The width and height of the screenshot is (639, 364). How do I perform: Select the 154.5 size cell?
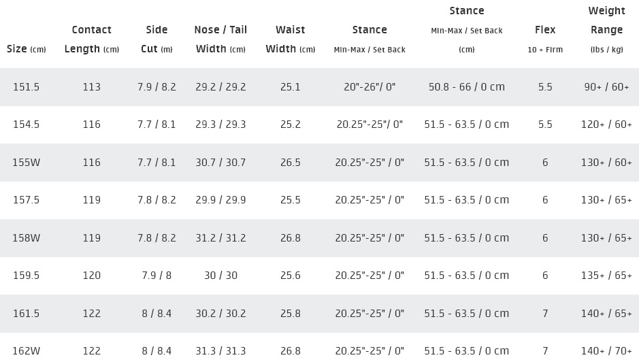(x=27, y=125)
